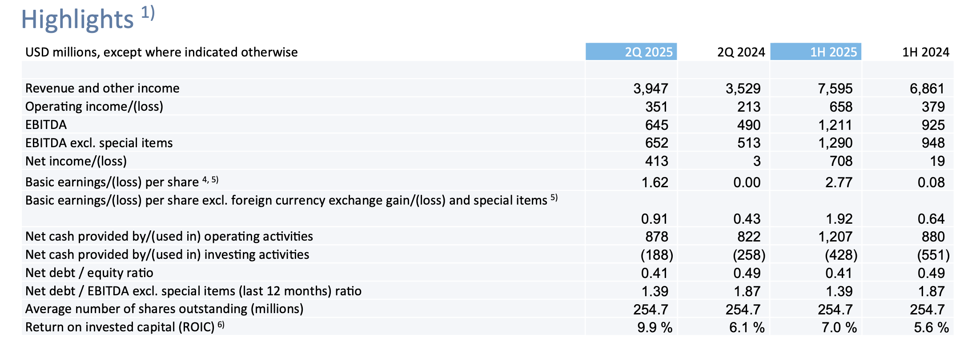Screen dimensions: 980x346
Task: Click the Revenue and other income label
Action: tap(102, 88)
